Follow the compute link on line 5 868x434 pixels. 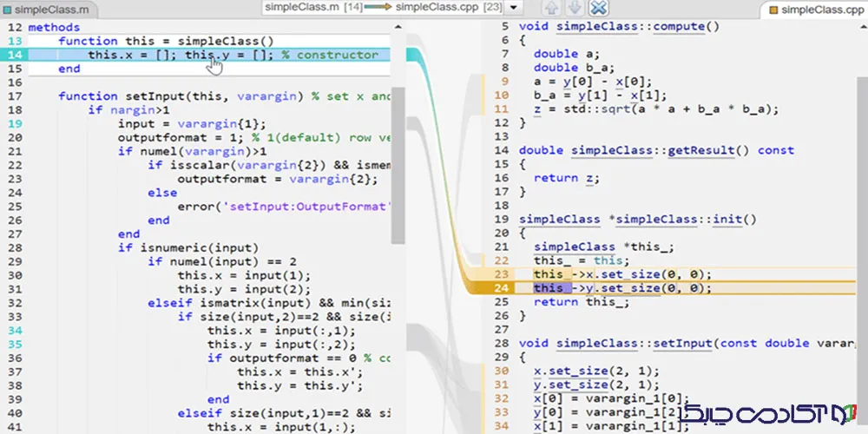coord(680,27)
